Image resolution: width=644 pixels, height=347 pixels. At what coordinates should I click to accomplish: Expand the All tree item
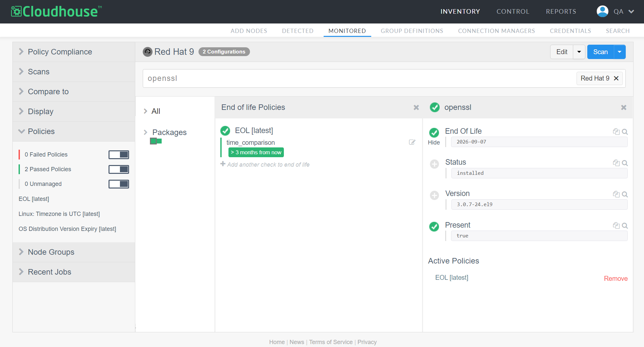tap(145, 111)
